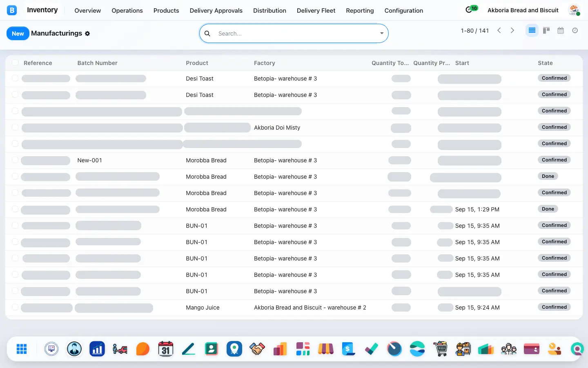Sort by the State column header
Screen dimensions: 588x368
545,63
